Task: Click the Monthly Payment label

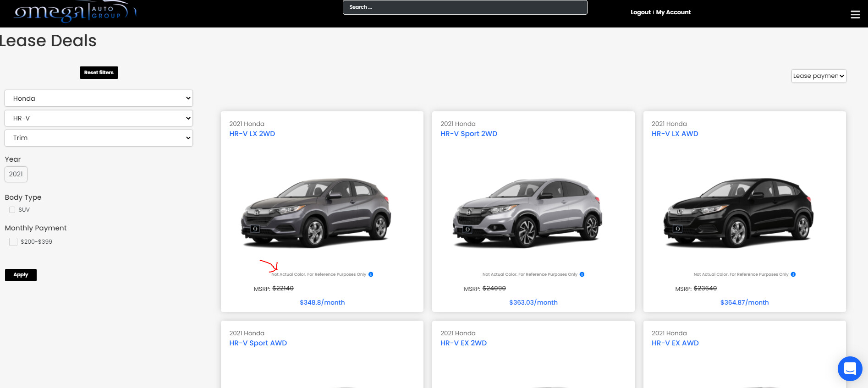Action: pos(36,228)
